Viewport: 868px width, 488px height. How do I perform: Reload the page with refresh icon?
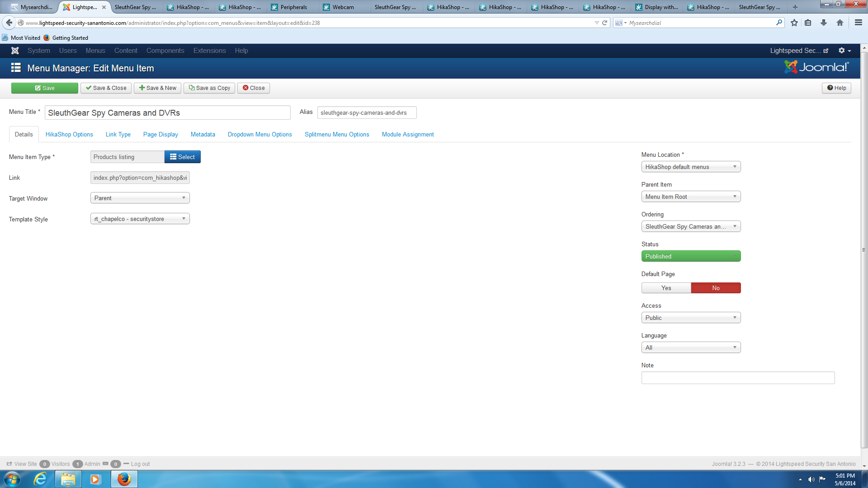pyautogui.click(x=604, y=23)
